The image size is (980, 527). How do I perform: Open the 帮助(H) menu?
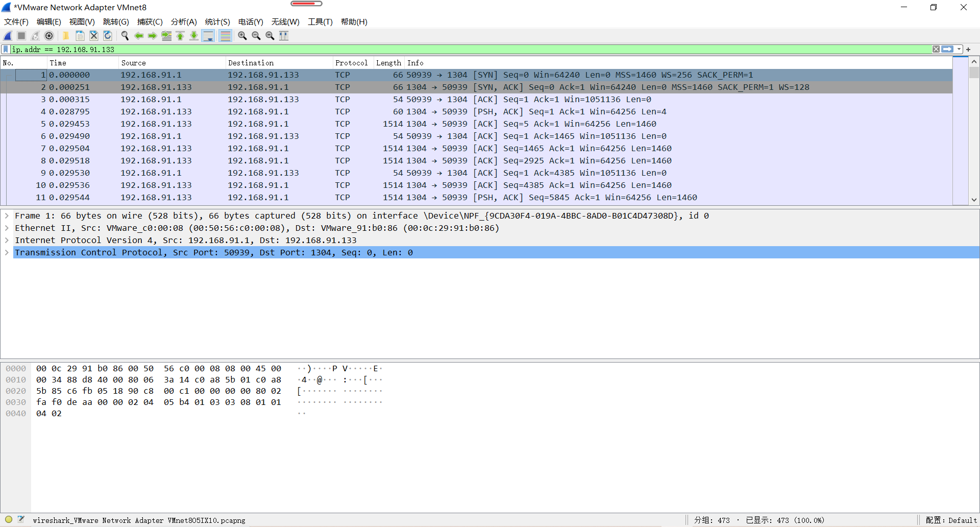click(354, 21)
